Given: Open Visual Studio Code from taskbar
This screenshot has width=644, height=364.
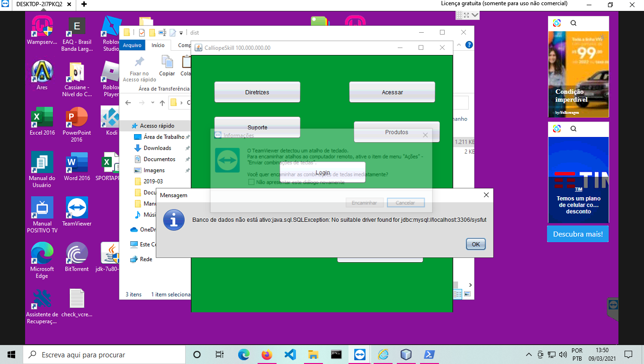Looking at the screenshot, I should click(x=290, y=355).
